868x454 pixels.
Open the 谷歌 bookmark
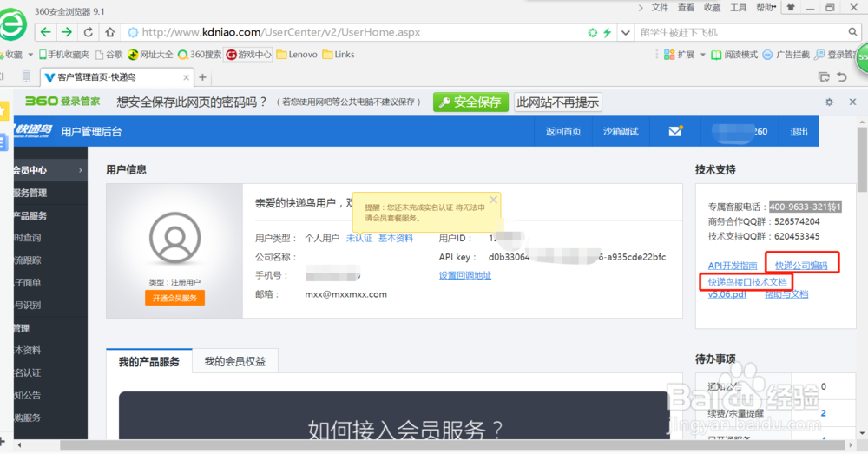109,55
